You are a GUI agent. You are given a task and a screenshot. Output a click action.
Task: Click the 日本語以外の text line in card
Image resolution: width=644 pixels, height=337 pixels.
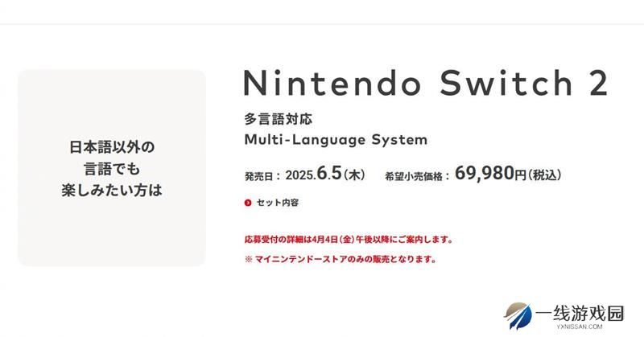click(112, 147)
